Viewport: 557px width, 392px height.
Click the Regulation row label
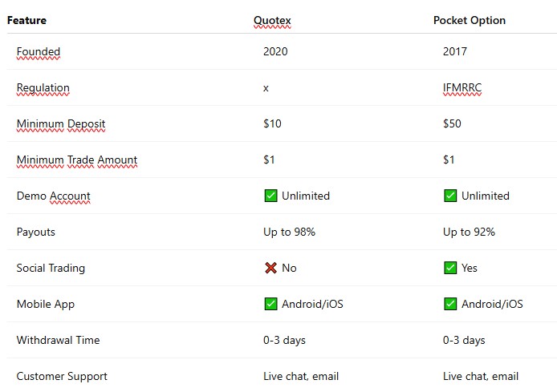(x=43, y=88)
